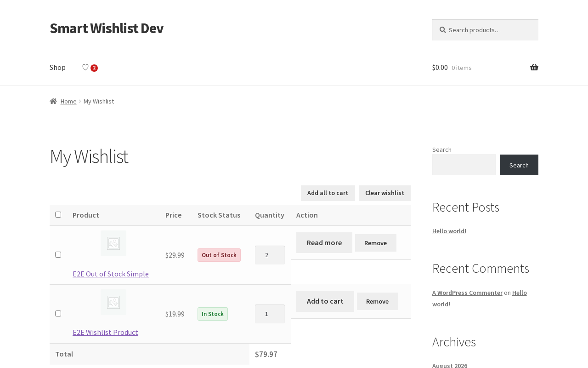Click the Quantity column header

(x=270, y=215)
